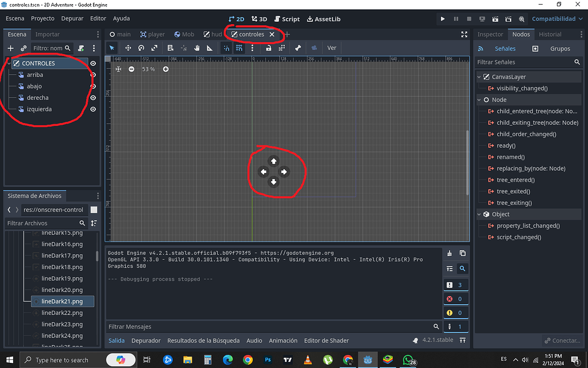
Task: Select the Ruler tool in the toolbar
Action: click(210, 48)
